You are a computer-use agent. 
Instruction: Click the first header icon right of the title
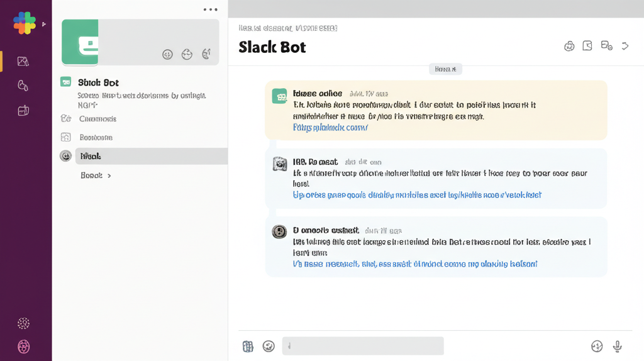tap(569, 46)
